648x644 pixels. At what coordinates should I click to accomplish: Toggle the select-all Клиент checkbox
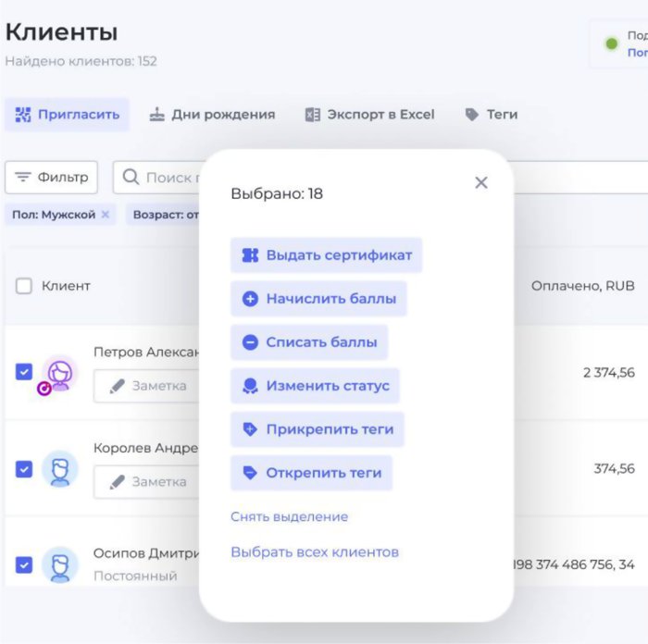[x=23, y=286]
